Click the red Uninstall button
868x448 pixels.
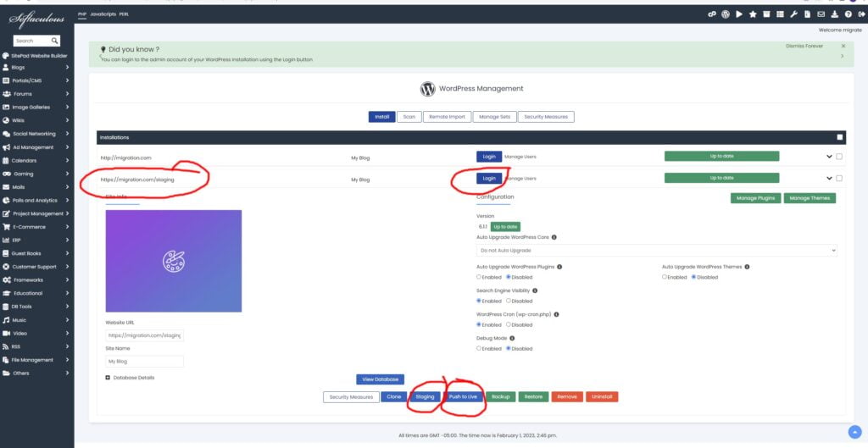click(602, 397)
